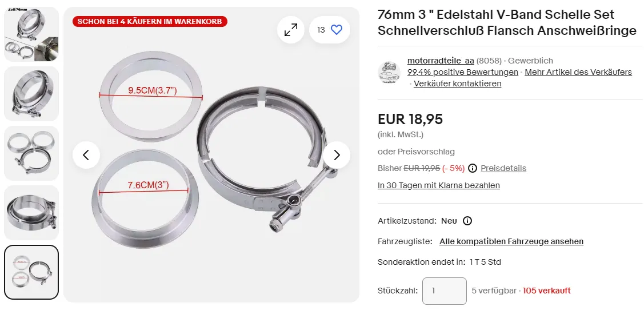Viewport: 644px width, 310px height.
Task: Open price details info icon
Action: [473, 168]
